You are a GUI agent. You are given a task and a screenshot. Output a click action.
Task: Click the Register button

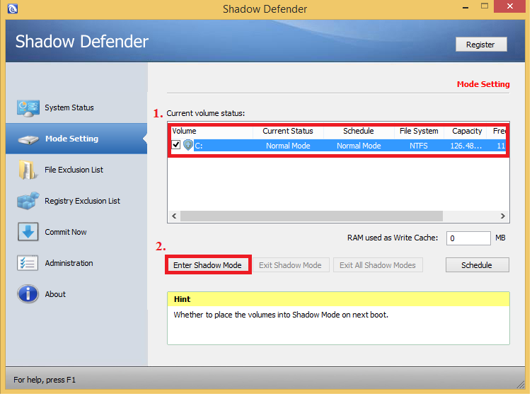pyautogui.click(x=481, y=45)
